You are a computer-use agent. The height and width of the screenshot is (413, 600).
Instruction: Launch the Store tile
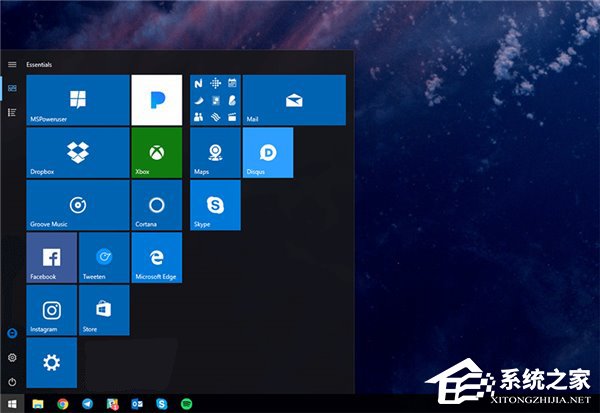[x=104, y=310]
